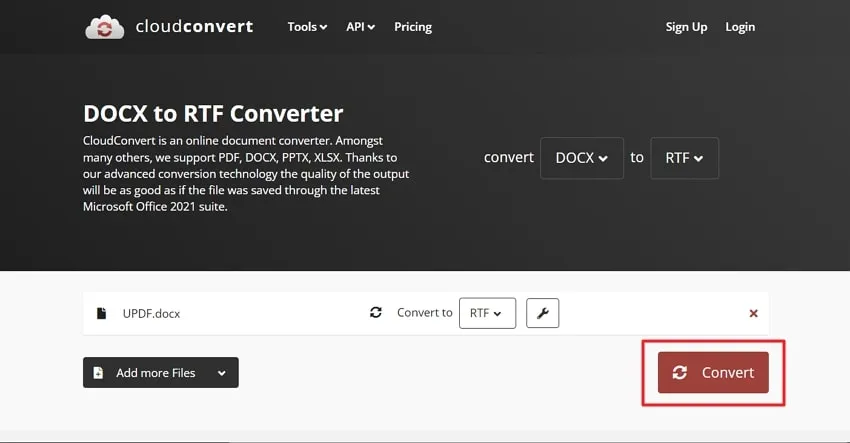Image resolution: width=850 pixels, height=443 pixels.
Task: Expand the Add more Files arrow
Action: coord(222,373)
